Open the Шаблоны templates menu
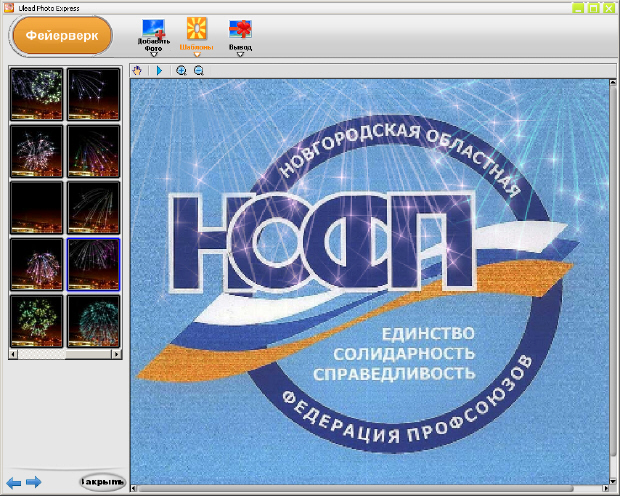 197,34
